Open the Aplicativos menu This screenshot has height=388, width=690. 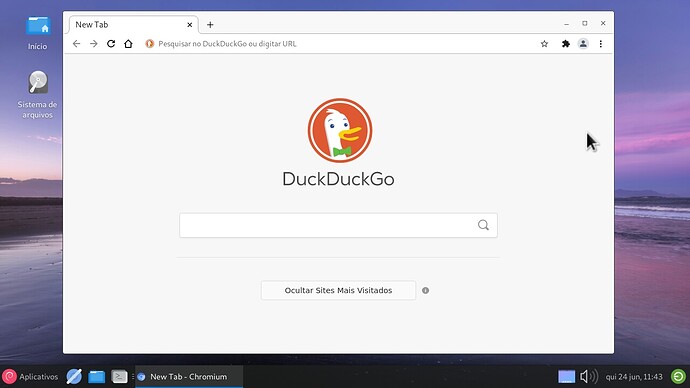click(30, 377)
